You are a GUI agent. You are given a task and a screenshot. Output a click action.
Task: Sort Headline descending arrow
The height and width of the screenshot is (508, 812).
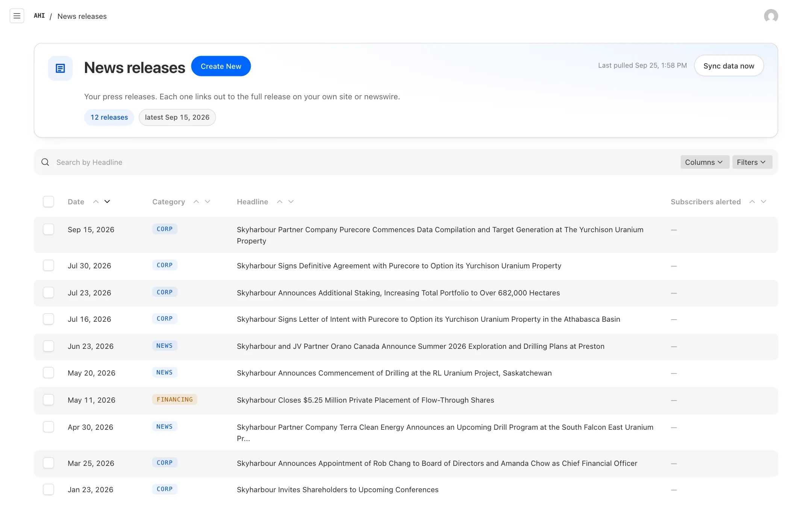click(291, 202)
